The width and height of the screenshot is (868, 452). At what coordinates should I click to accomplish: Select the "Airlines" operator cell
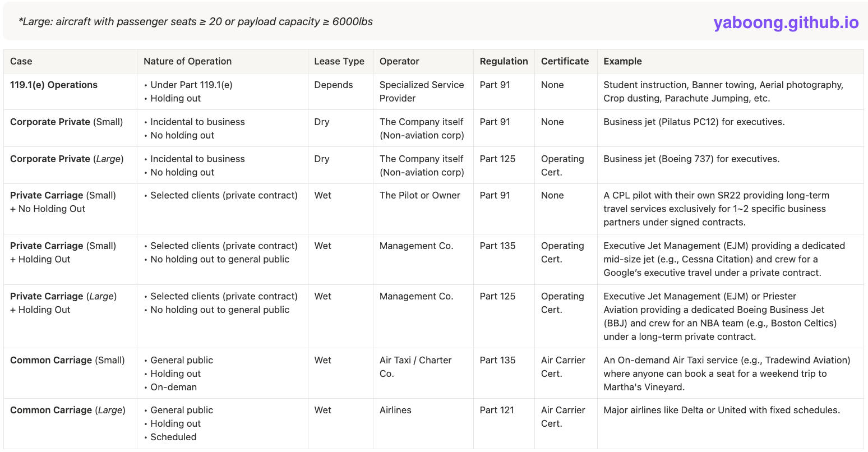[x=395, y=410]
